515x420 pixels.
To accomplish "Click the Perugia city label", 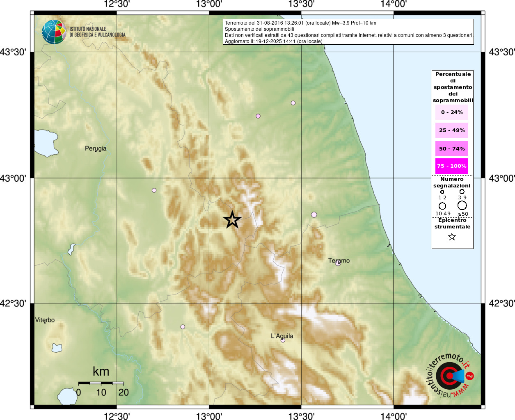I will click(96, 148).
